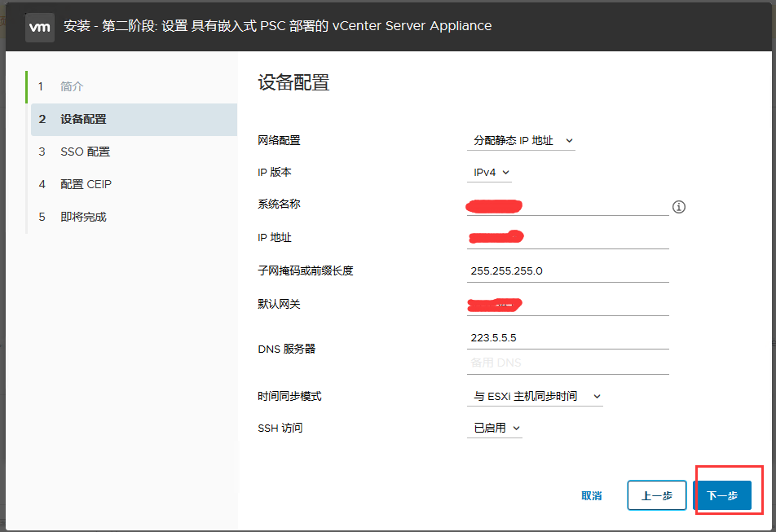Screen dimensions: 776x532
Task: Click the 备用 DNS input field
Action: pyautogui.click(x=567, y=363)
